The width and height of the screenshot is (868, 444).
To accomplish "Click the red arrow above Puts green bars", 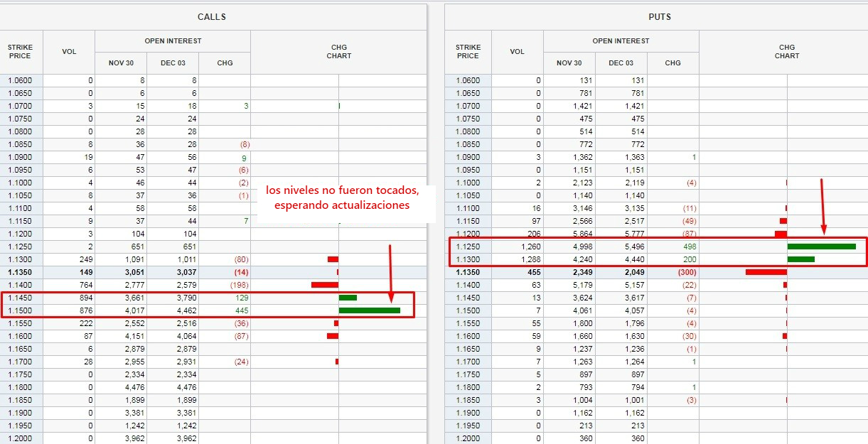I will (x=823, y=206).
